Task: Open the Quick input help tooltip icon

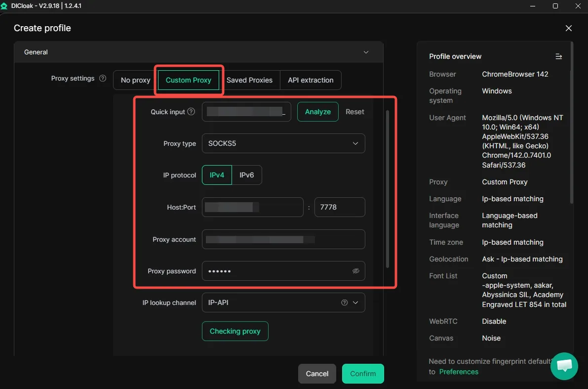Action: [x=191, y=112]
